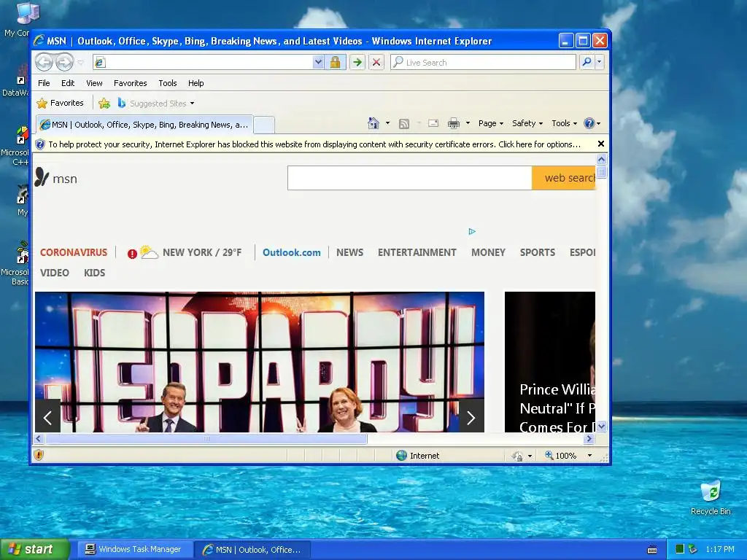Click the green Go arrow button
The width and height of the screenshot is (747, 560).
357,62
